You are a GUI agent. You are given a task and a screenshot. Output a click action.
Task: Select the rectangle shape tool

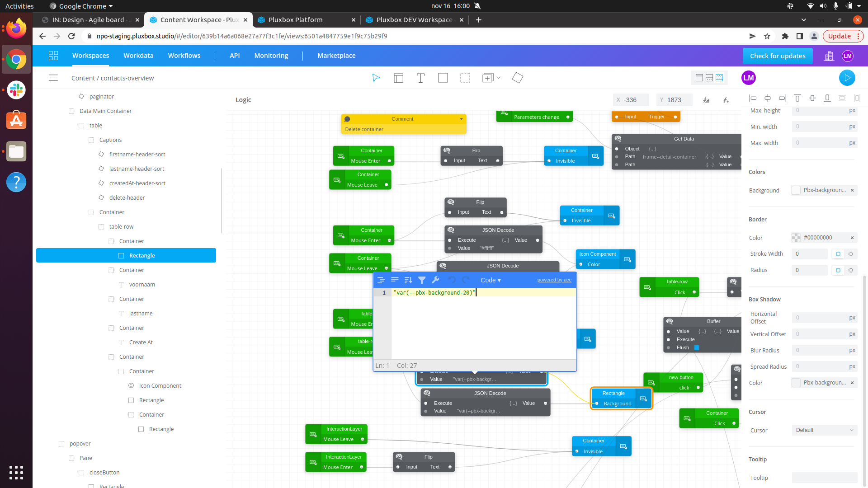(x=443, y=78)
